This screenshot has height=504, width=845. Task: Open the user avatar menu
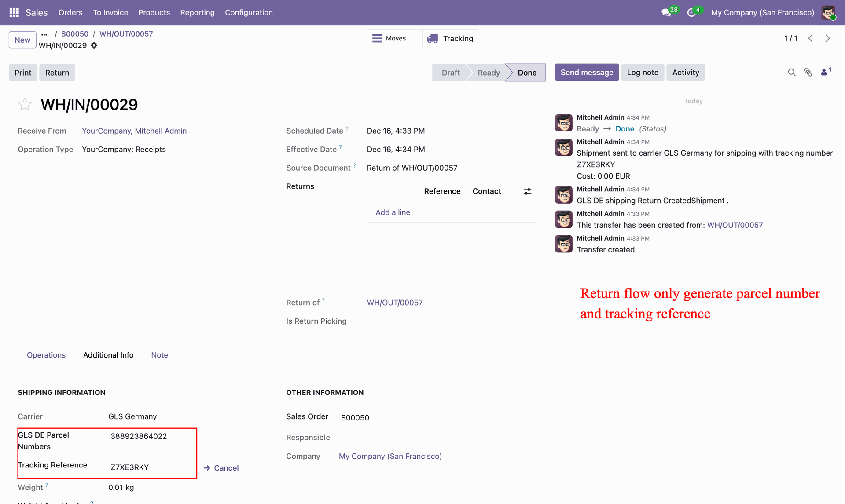pos(828,12)
